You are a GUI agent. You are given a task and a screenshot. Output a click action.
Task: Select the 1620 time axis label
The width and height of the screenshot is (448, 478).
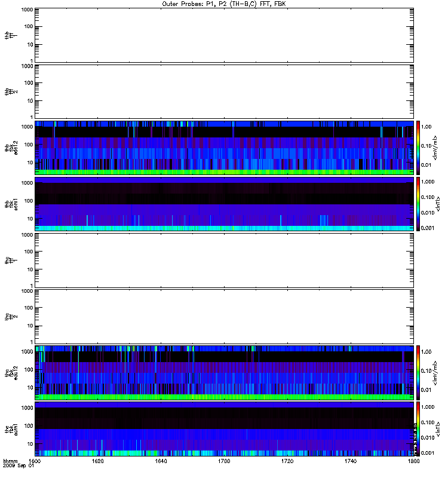[x=97, y=461]
